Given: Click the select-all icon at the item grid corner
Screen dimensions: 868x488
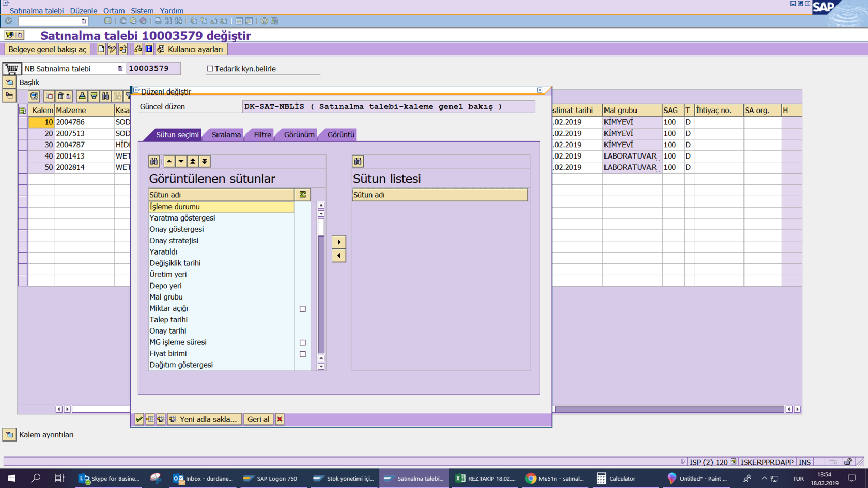Looking at the screenshot, I should [23, 111].
